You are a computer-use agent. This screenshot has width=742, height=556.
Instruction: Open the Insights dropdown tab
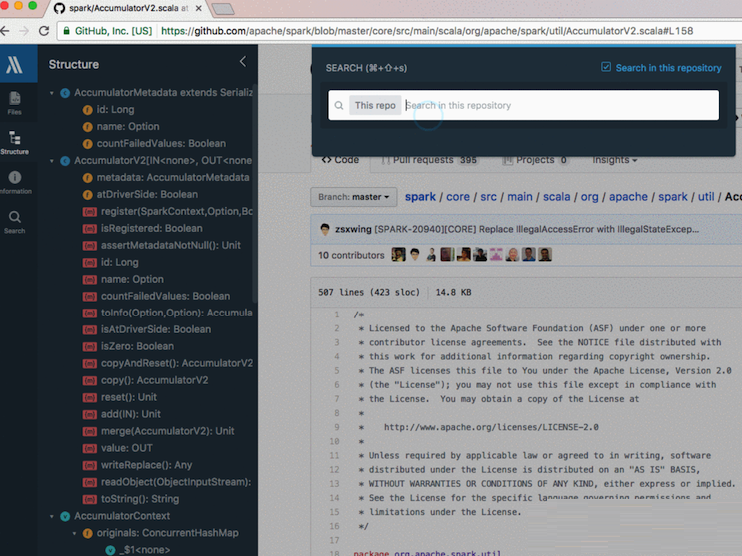(x=614, y=160)
